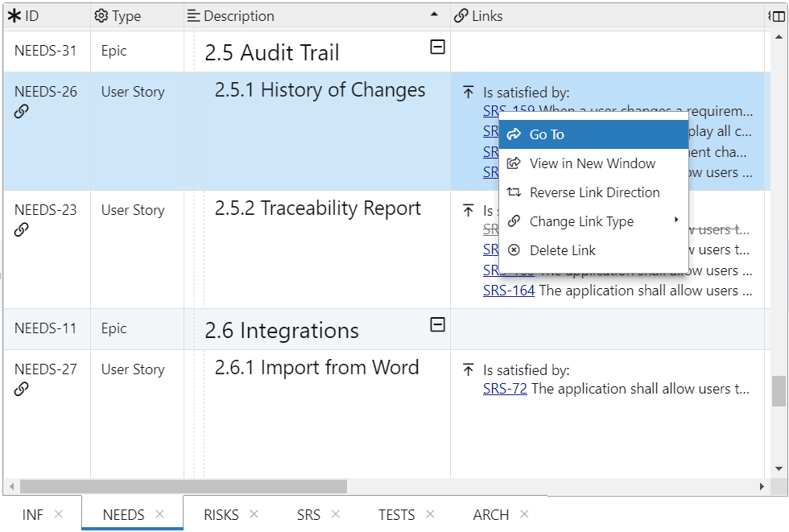The width and height of the screenshot is (789, 532).
Task: Collapse the 2.5 Audit Trail section
Action: click(437, 47)
